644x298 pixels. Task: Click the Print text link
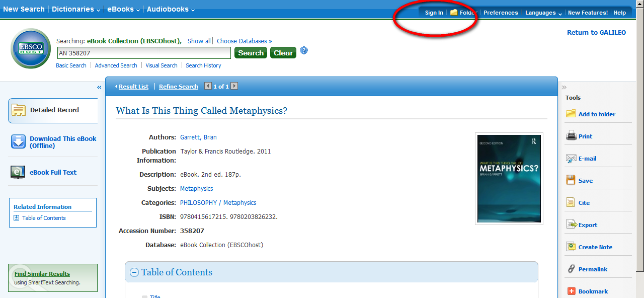pyautogui.click(x=585, y=136)
